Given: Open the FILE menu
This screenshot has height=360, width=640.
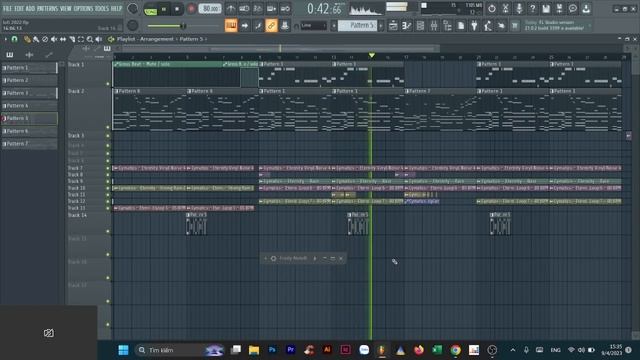Looking at the screenshot, I should (7, 8).
